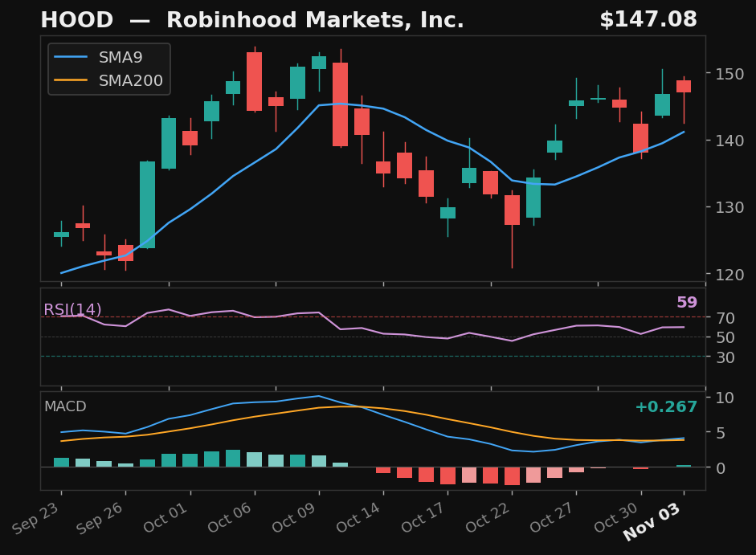
Task: Select the "SMA9" legend label
Action: point(121,57)
